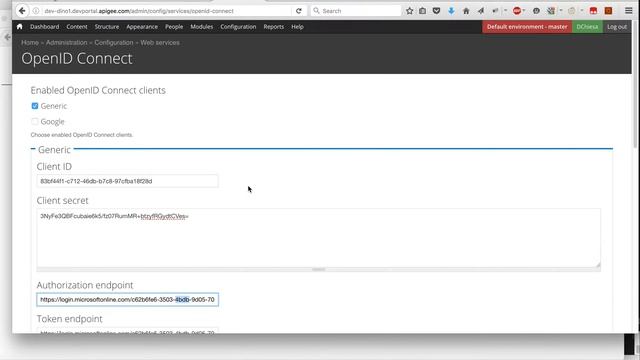
Task: Open the Configuration admin menu
Action: [x=238, y=27]
